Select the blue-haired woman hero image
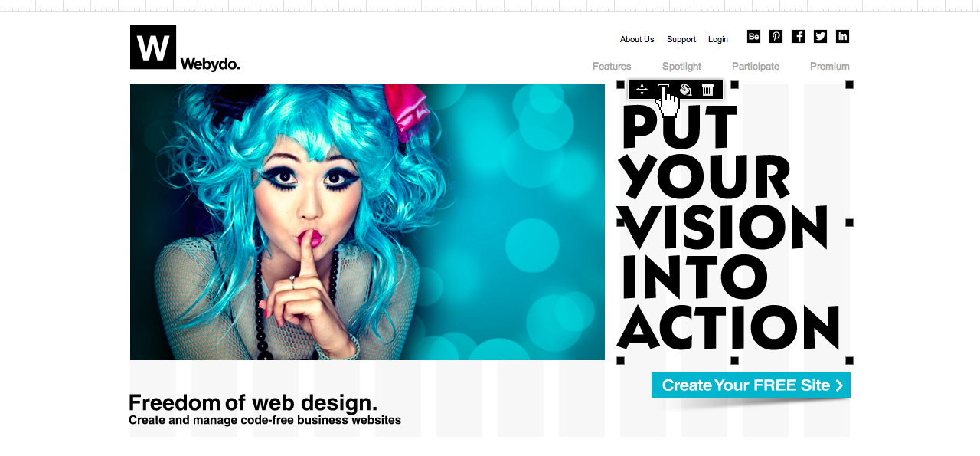Screen dimensions: 980x456 click(367, 222)
